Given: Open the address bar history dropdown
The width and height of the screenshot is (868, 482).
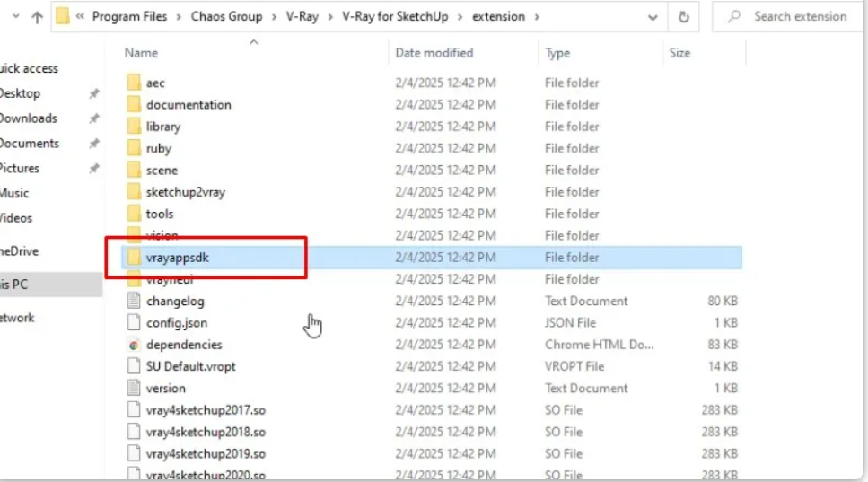Looking at the screenshot, I should tap(653, 17).
